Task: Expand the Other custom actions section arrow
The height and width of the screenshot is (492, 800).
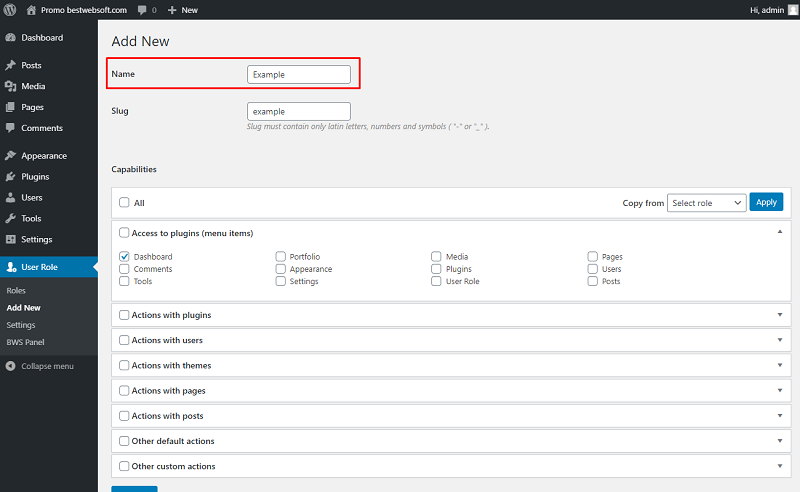Action: pos(780,466)
